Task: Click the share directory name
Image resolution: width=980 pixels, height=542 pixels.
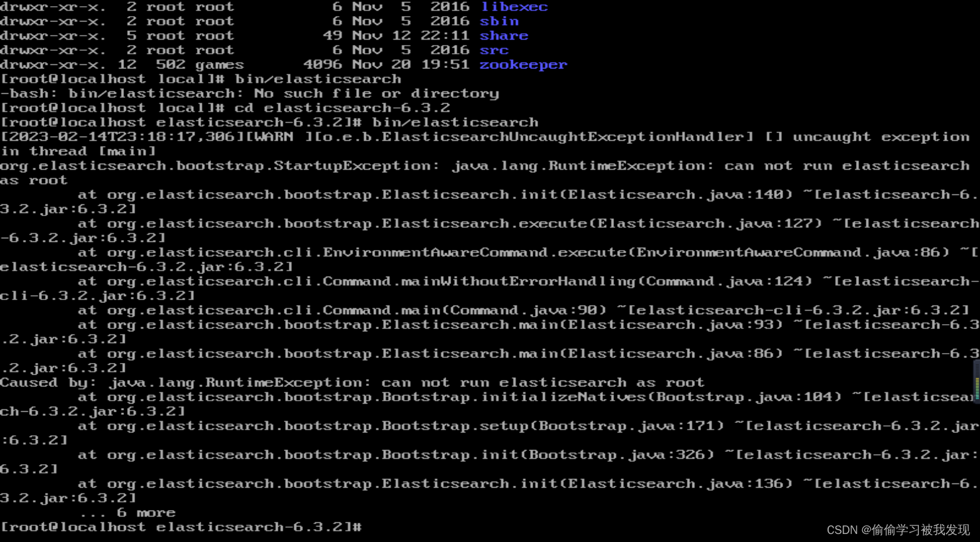Action: (x=504, y=36)
